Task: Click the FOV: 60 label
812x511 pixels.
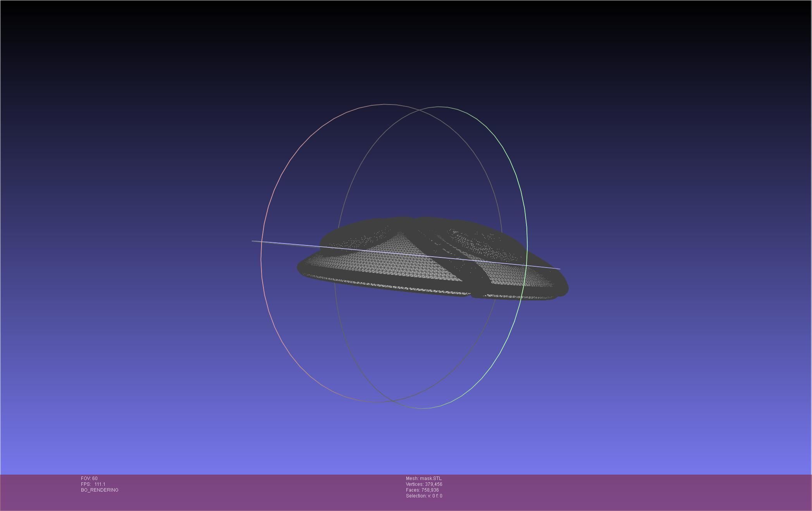Action: (89, 478)
